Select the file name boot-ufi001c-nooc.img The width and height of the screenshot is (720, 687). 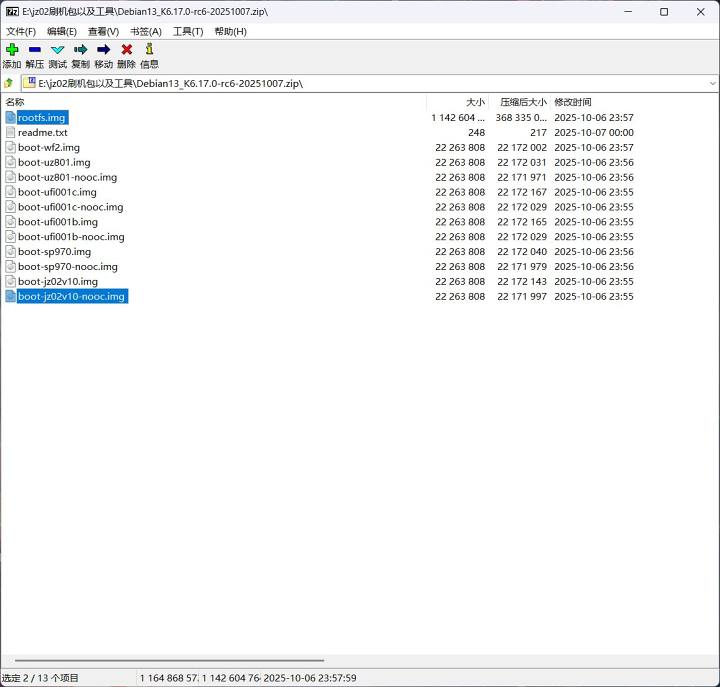pos(71,207)
